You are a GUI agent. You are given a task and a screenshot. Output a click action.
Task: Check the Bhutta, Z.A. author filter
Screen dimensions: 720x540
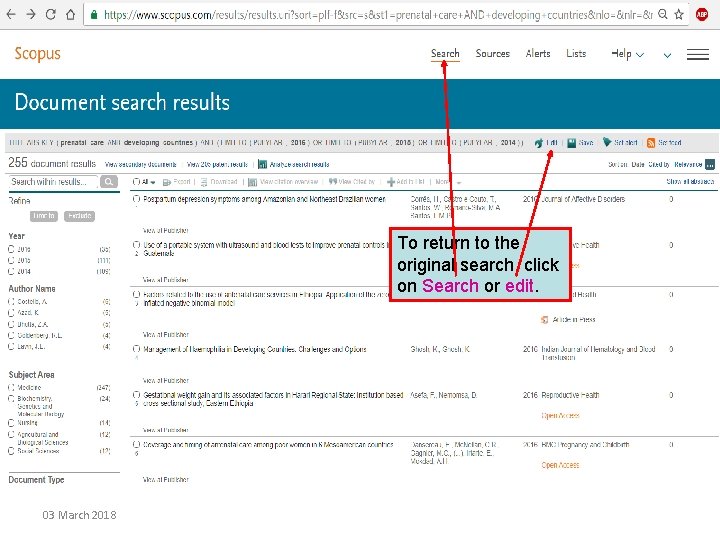(x=11, y=324)
